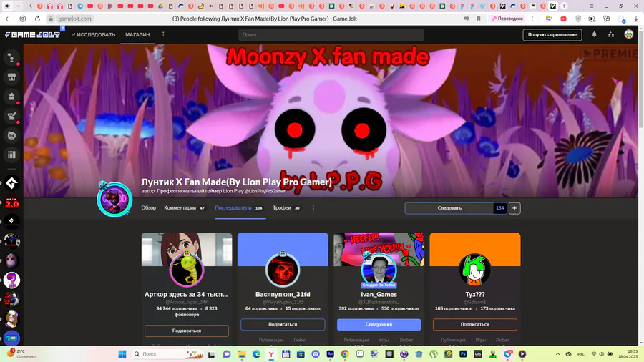The height and width of the screenshot is (362, 644).
Task: Open the browser downloads arrow icon
Action: coord(636,19)
